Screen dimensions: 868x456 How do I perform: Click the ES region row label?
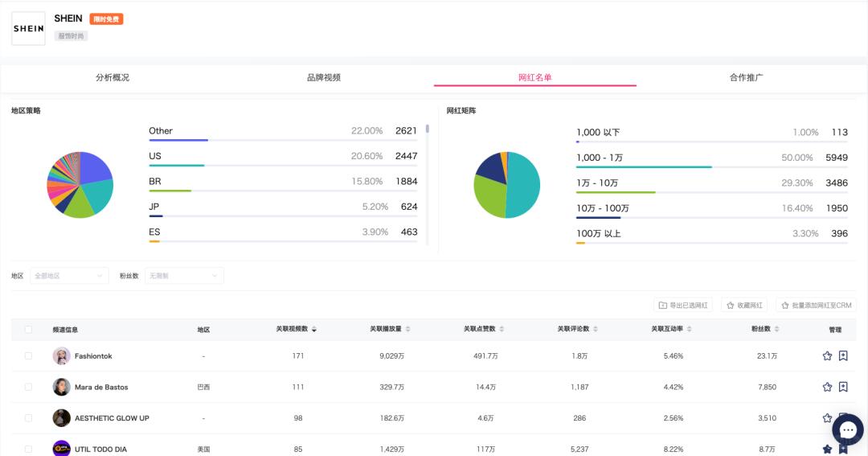[154, 232]
